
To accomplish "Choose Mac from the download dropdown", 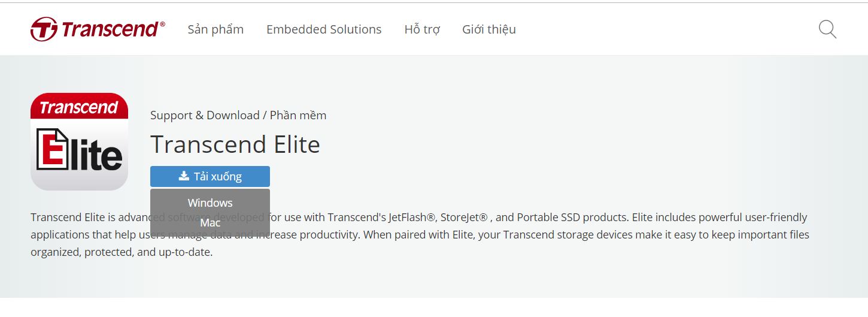I will [x=210, y=223].
